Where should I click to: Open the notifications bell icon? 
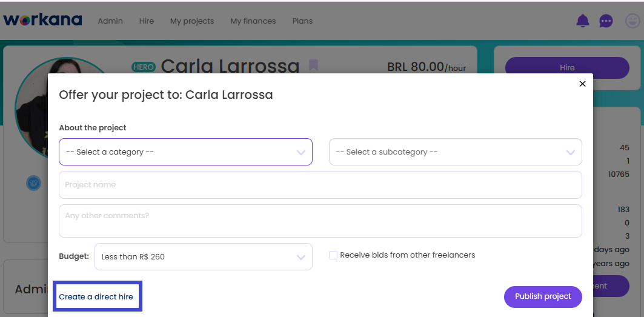click(x=582, y=21)
